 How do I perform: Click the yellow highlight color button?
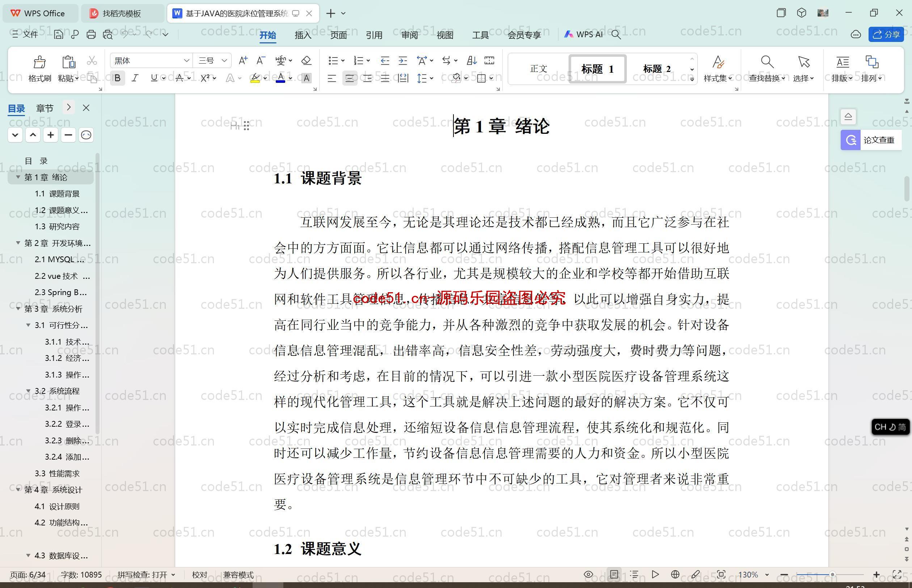click(255, 78)
